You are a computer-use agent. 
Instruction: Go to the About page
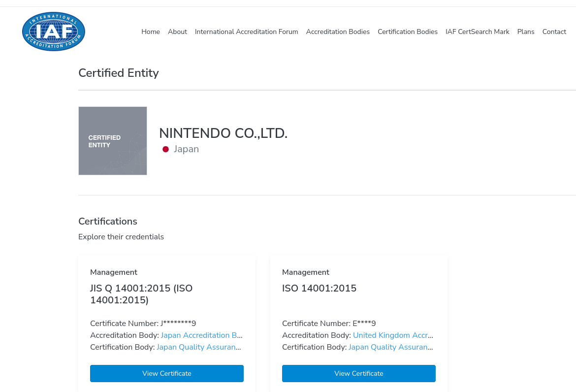(177, 32)
